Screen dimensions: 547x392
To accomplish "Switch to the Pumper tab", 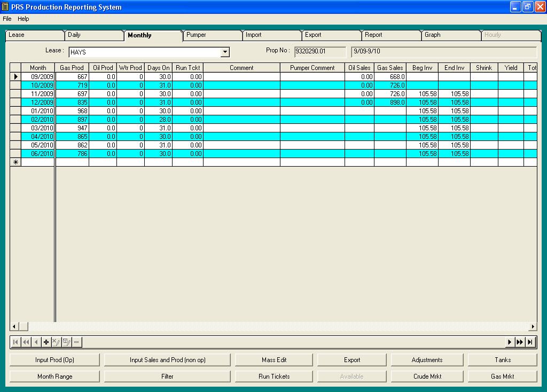I will (x=212, y=35).
